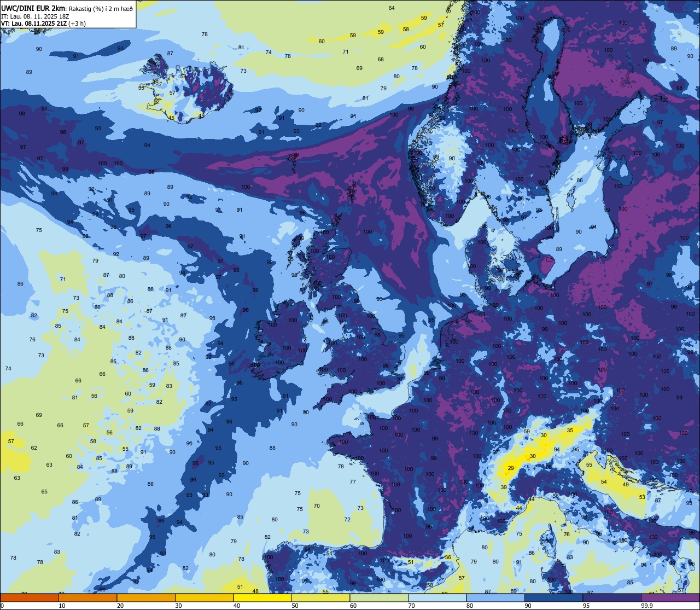Click the 70–80 pale blue legend swatch
This screenshot has width=700, height=610.
click(437, 597)
